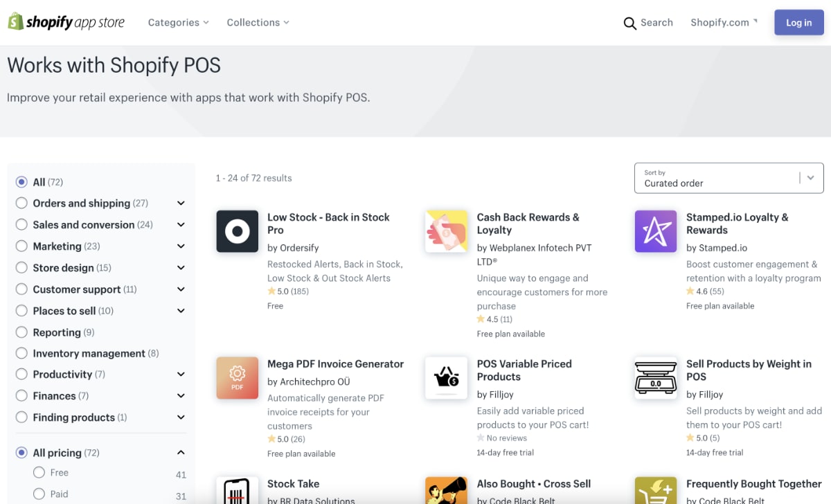Click the Log in button
This screenshot has width=831, height=504.
tap(798, 23)
